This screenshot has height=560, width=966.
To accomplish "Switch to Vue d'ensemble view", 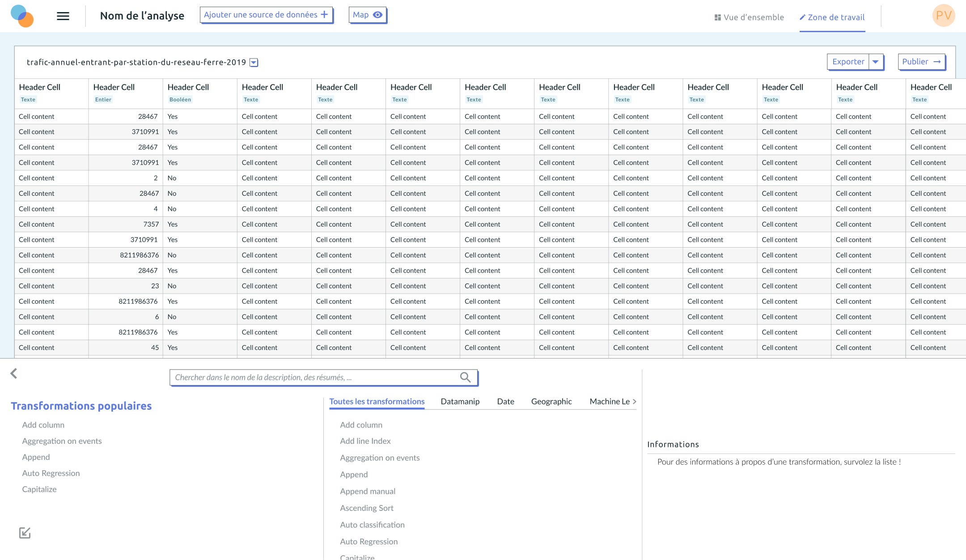I will (749, 17).
